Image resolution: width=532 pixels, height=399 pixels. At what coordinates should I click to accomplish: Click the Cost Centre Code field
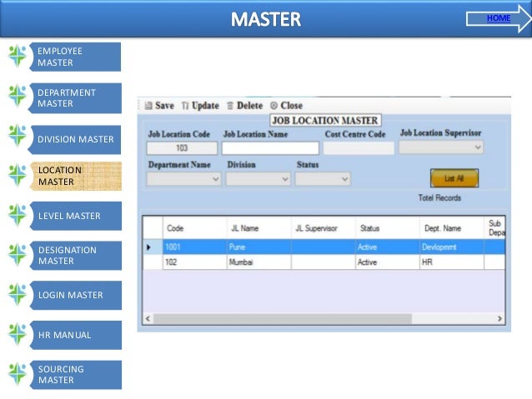coord(359,148)
